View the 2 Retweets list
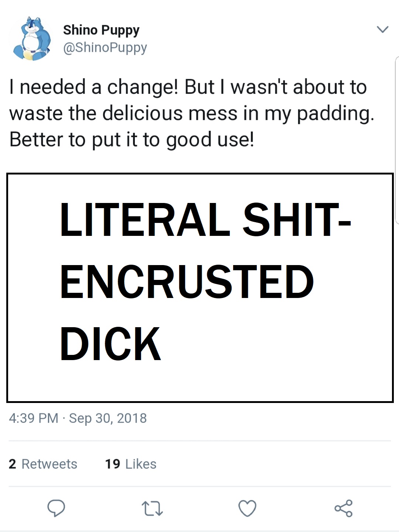Viewport: 399px width, 532px height. [43, 464]
